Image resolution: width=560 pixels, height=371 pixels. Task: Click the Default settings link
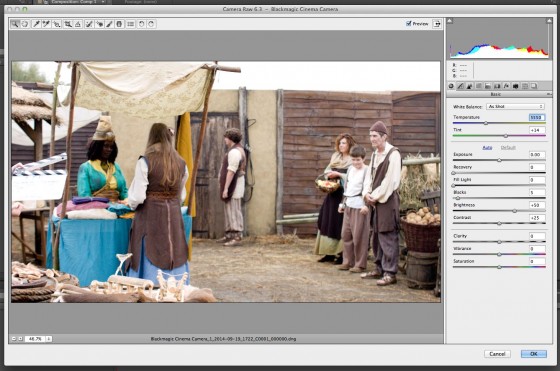pos(508,147)
